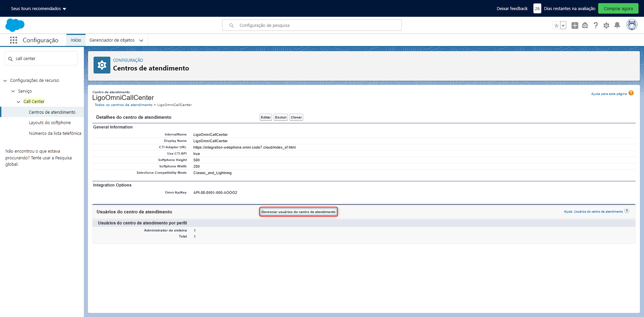
Task: Click the Centros de atendimento gear icon
Action: coord(102,65)
